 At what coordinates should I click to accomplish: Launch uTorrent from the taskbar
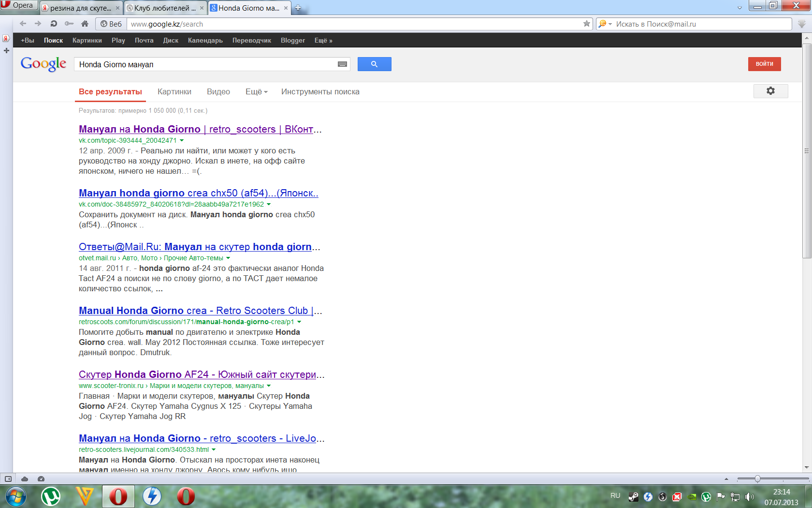point(51,496)
